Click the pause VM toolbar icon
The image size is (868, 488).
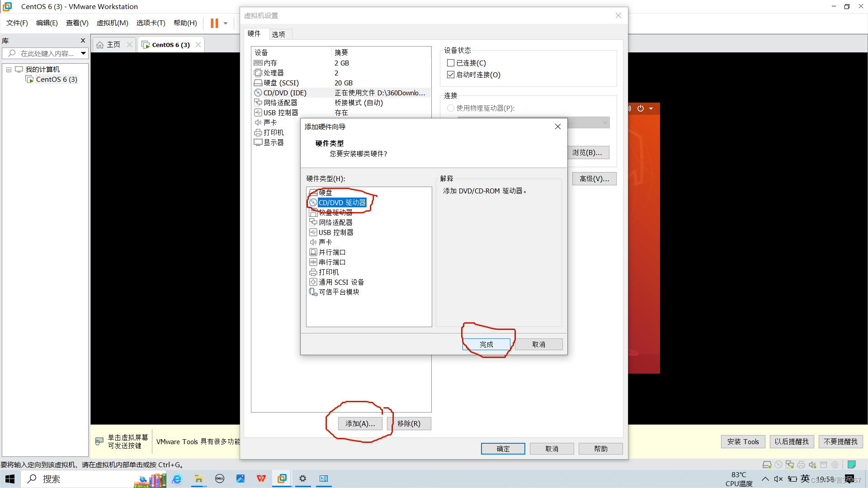[x=214, y=23]
